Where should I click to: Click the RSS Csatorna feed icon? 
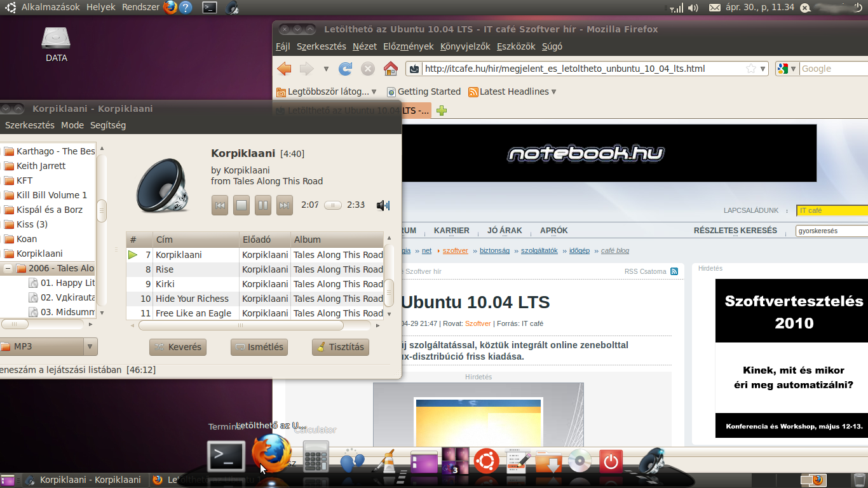click(674, 271)
